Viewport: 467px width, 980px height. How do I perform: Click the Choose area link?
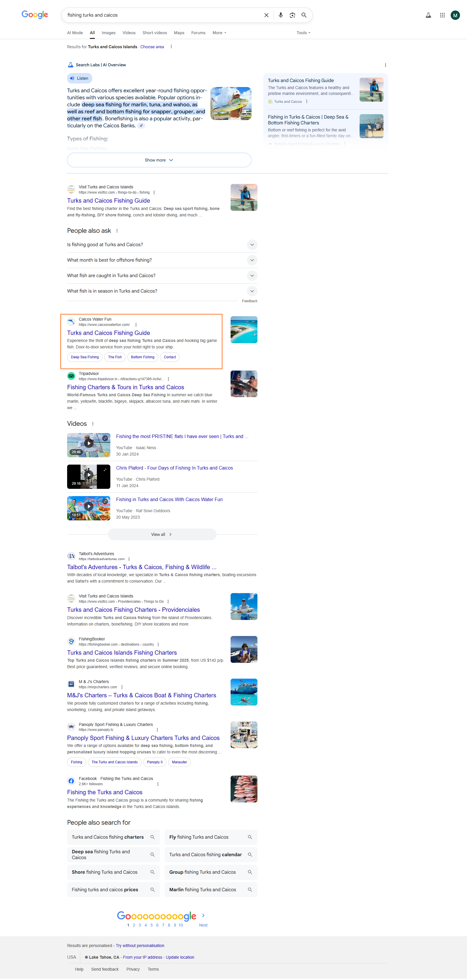coord(152,47)
